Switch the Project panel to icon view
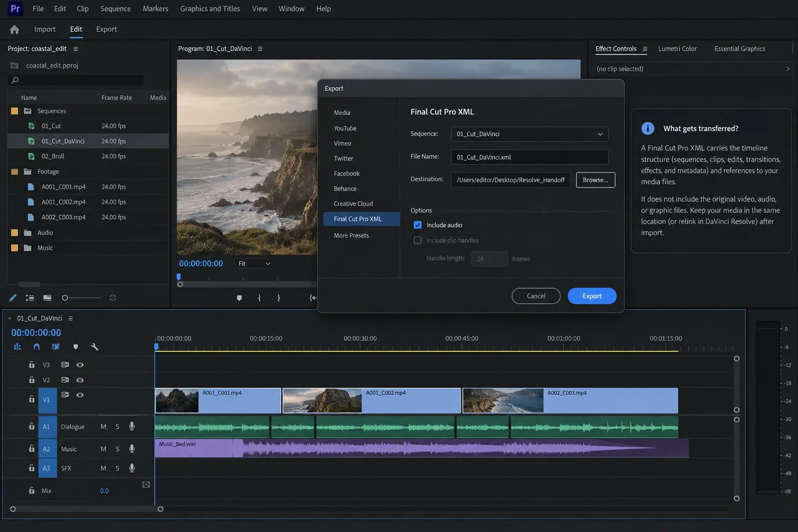Viewport: 798px width, 532px height. [x=47, y=298]
